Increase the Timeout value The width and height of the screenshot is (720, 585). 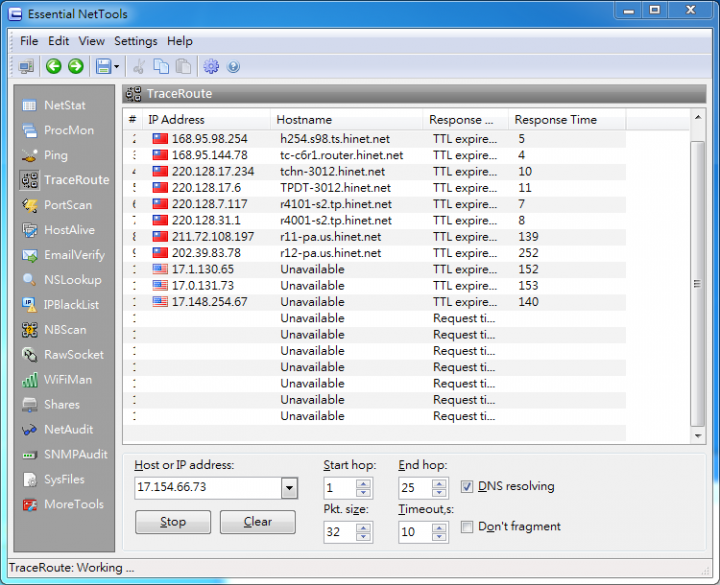[x=439, y=528]
